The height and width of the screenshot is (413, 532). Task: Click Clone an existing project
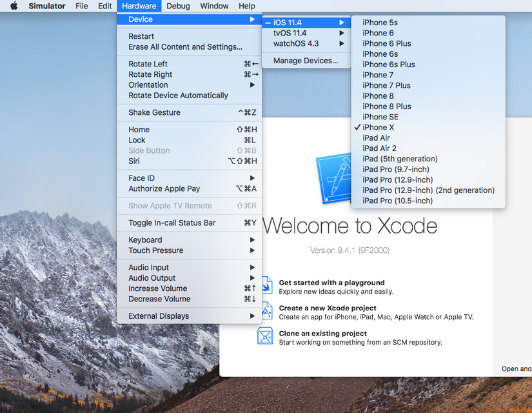(x=323, y=334)
